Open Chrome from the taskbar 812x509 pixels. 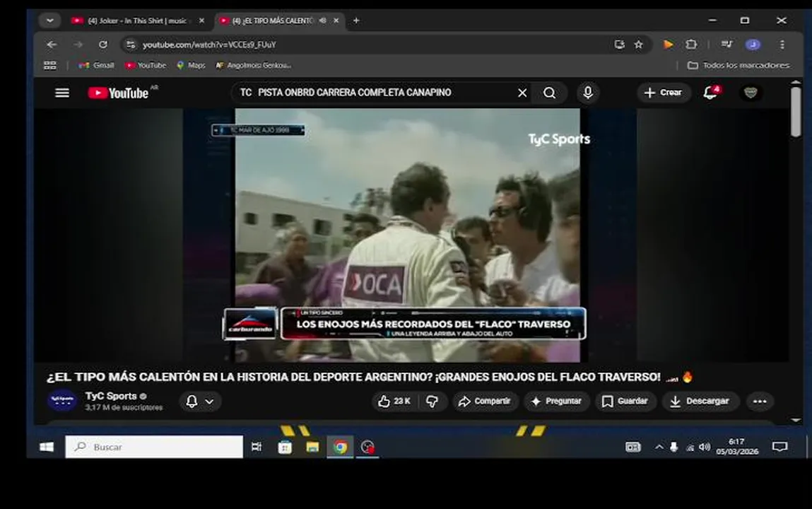pos(340,447)
